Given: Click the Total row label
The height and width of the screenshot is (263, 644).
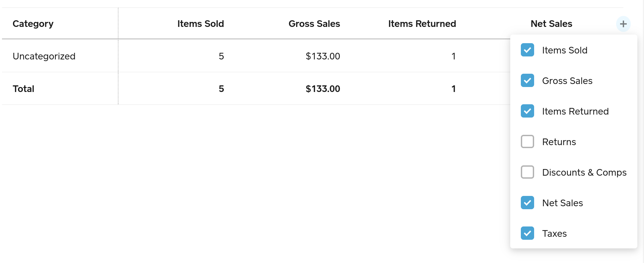Looking at the screenshot, I should [x=23, y=89].
